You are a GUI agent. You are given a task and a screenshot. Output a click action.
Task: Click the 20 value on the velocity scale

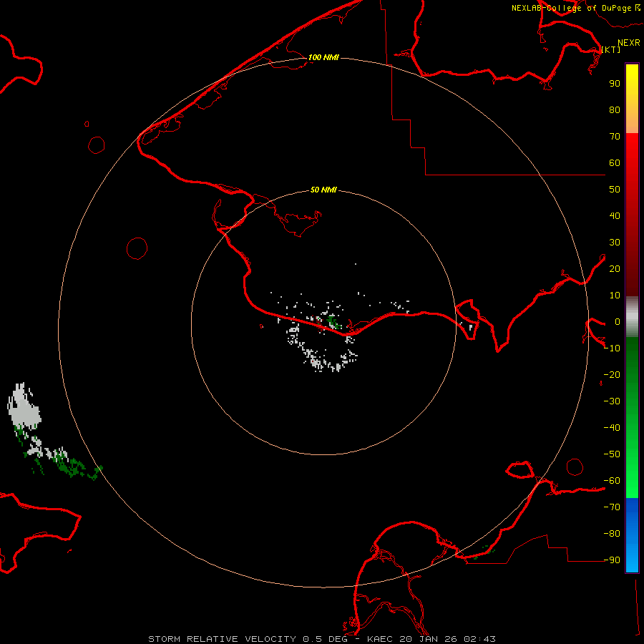point(615,269)
